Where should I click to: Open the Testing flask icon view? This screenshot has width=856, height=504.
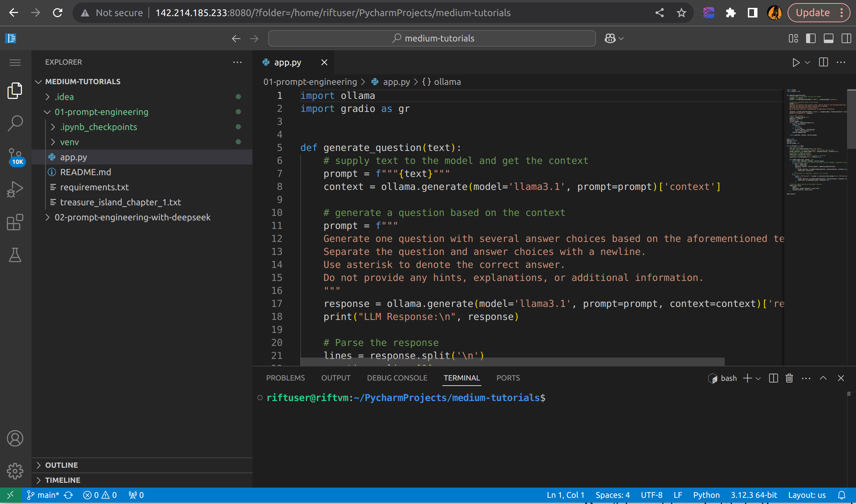click(15, 255)
